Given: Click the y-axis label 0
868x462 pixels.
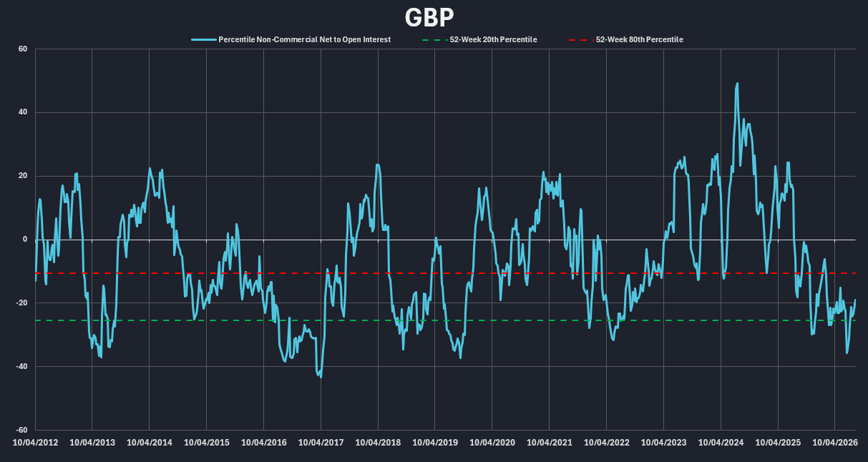Looking at the screenshot, I should 24,240.
